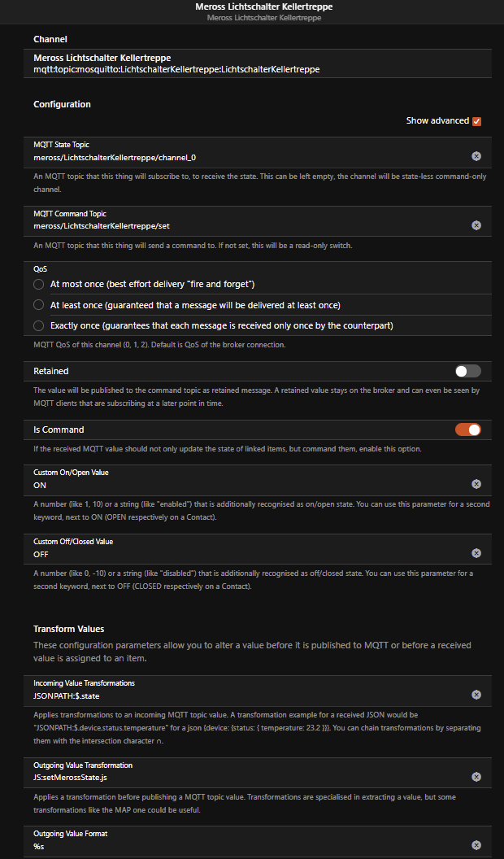Viewport: 504px width, 859px height.
Task: Click the Outgoing Value Format %s input
Action: [x=244, y=846]
